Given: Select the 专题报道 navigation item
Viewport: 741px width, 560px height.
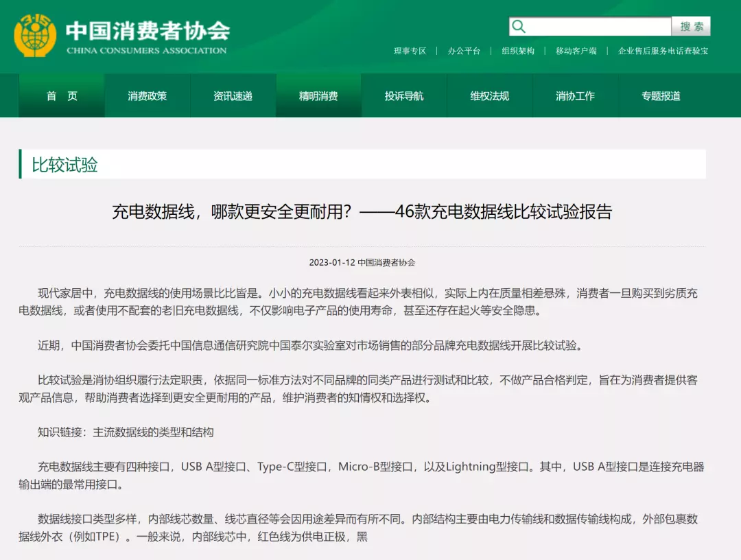Looking at the screenshot, I should 661,96.
